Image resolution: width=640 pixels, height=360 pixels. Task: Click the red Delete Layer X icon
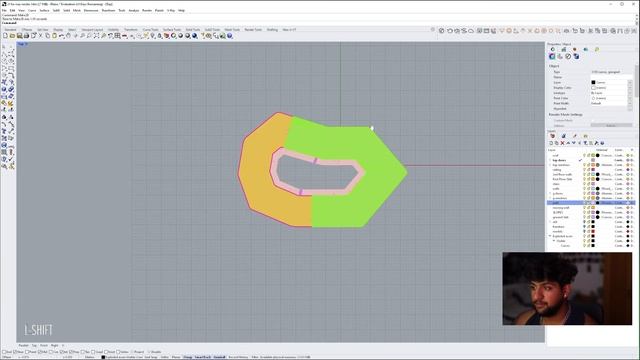(x=562, y=143)
